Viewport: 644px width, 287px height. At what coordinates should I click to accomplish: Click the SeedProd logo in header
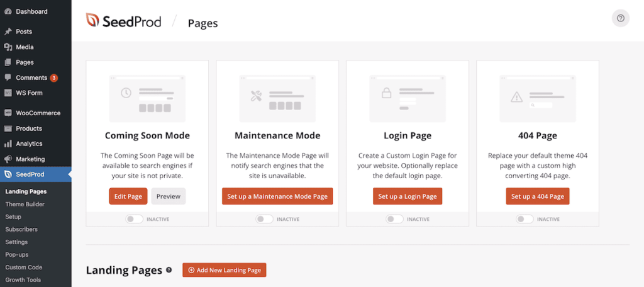pyautogui.click(x=123, y=21)
